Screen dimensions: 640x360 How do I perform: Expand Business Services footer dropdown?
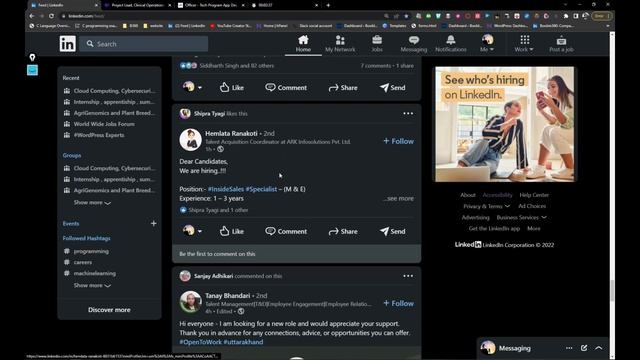[521, 218]
